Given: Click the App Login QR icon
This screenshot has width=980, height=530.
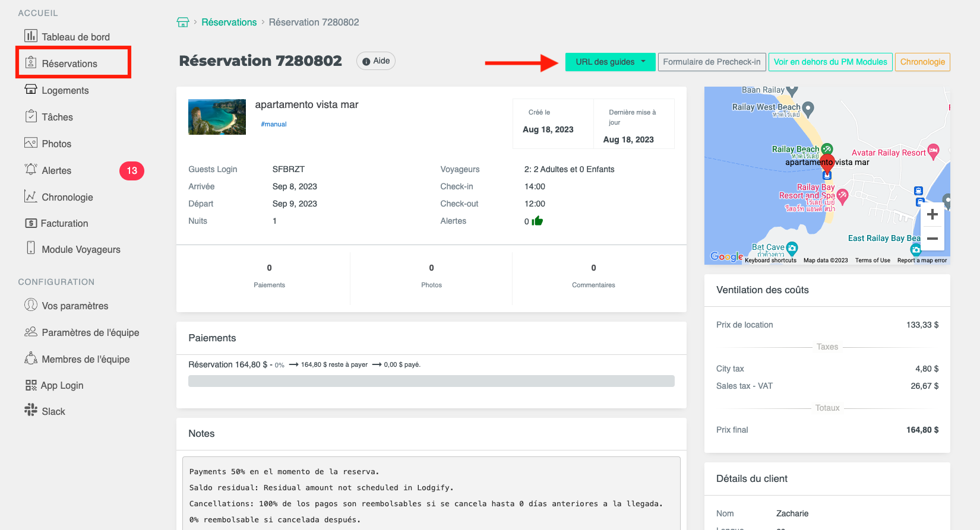Looking at the screenshot, I should coord(31,385).
